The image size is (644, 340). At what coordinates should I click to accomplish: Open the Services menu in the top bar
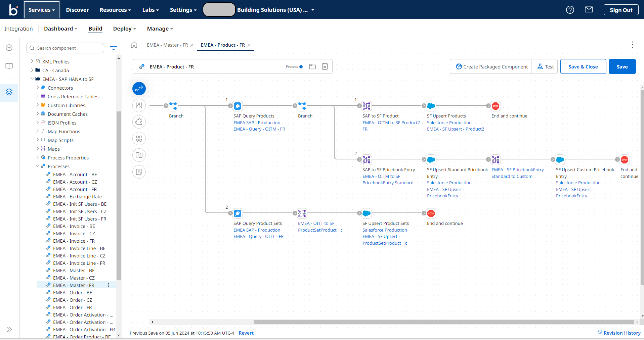tap(41, 10)
